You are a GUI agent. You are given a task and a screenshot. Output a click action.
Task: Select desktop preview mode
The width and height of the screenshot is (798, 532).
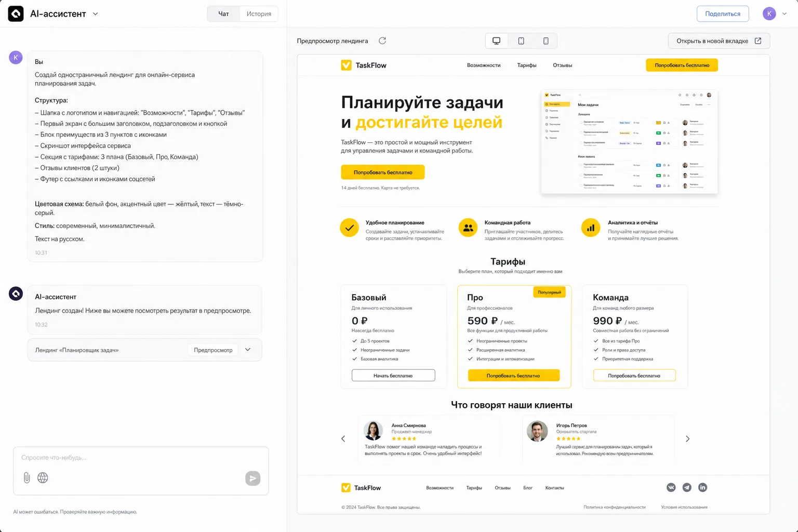(497, 41)
